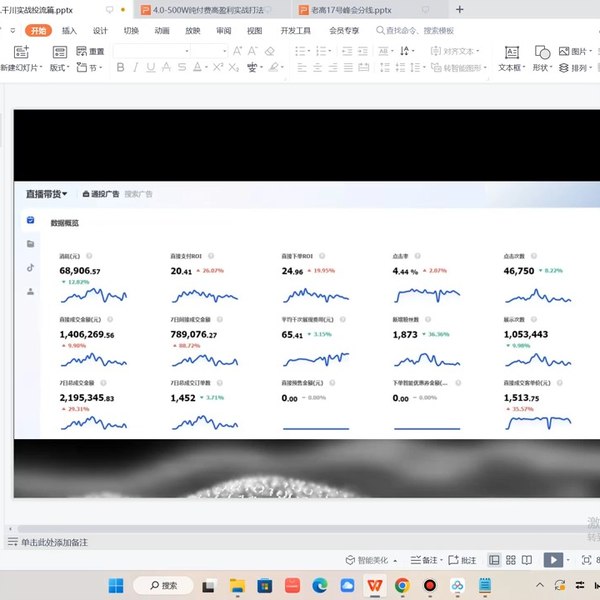Viewport: 600px width, 600px height.
Task: Toggle Underline text formatting
Action: pos(151,67)
